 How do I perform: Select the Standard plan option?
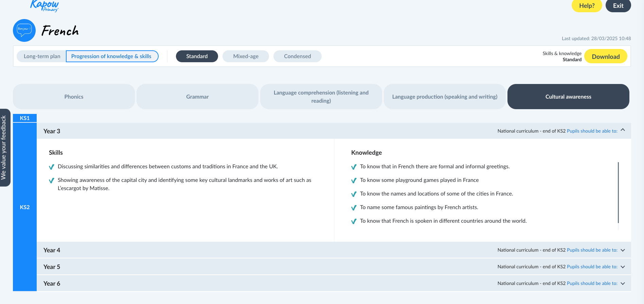197,56
